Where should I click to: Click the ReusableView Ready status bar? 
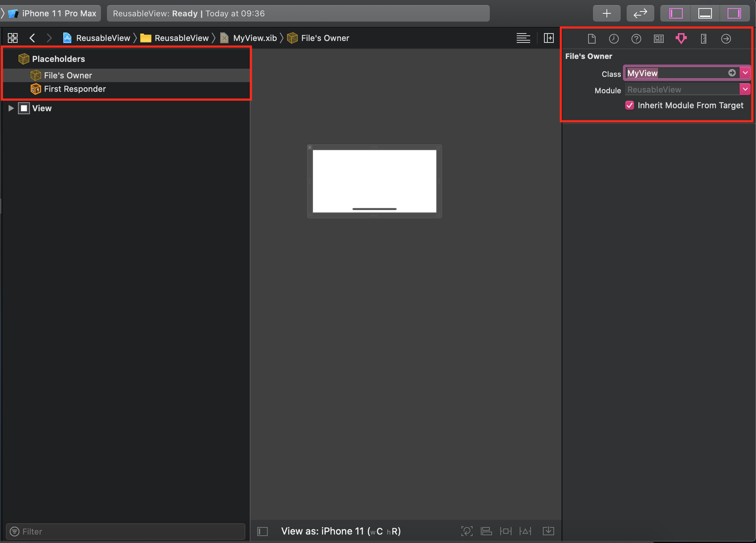[x=298, y=13]
